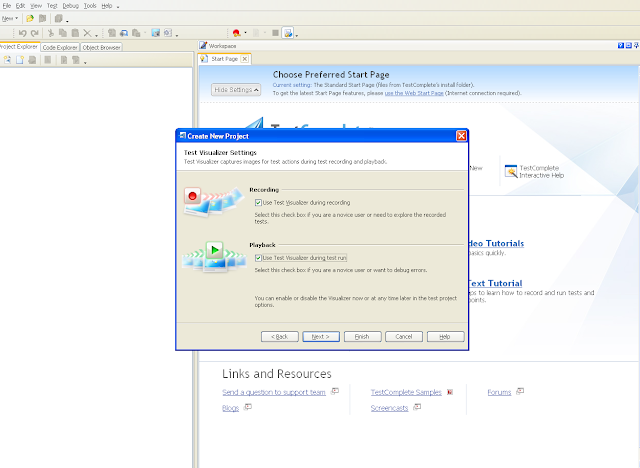
Task: Open the Screencasts link
Action: tap(389, 408)
